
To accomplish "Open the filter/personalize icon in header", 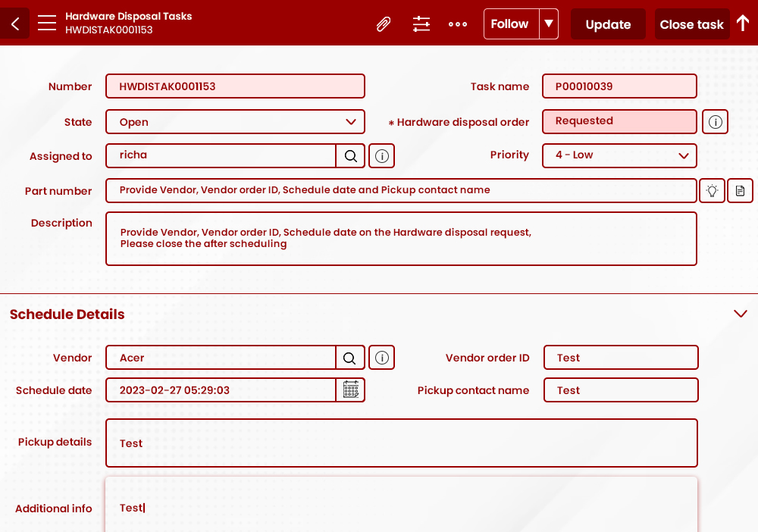I will point(421,23).
